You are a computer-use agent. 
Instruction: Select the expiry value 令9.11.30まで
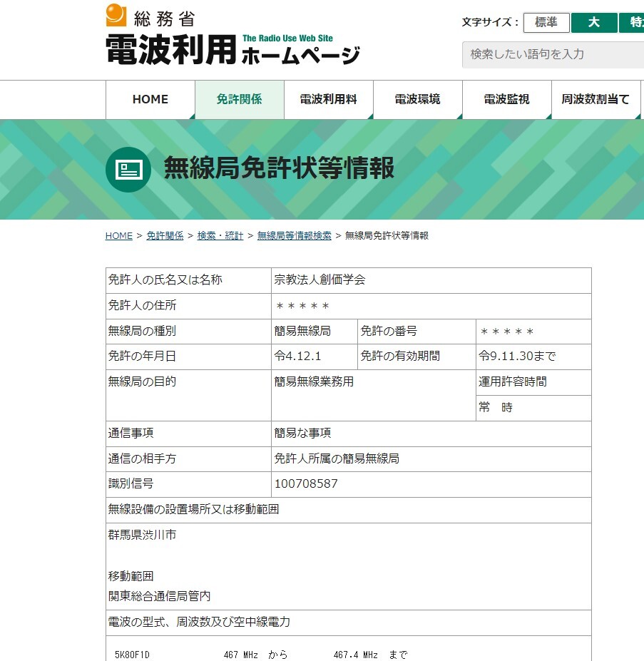click(x=517, y=357)
